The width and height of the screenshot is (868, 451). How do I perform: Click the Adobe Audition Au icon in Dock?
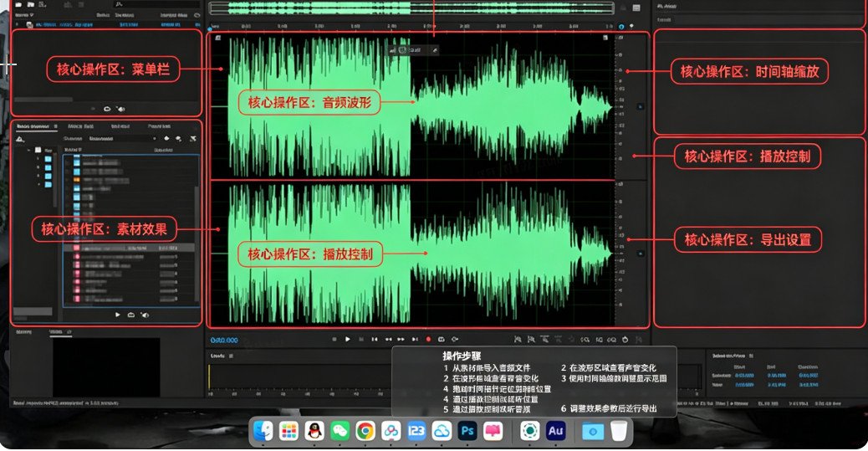point(555,430)
